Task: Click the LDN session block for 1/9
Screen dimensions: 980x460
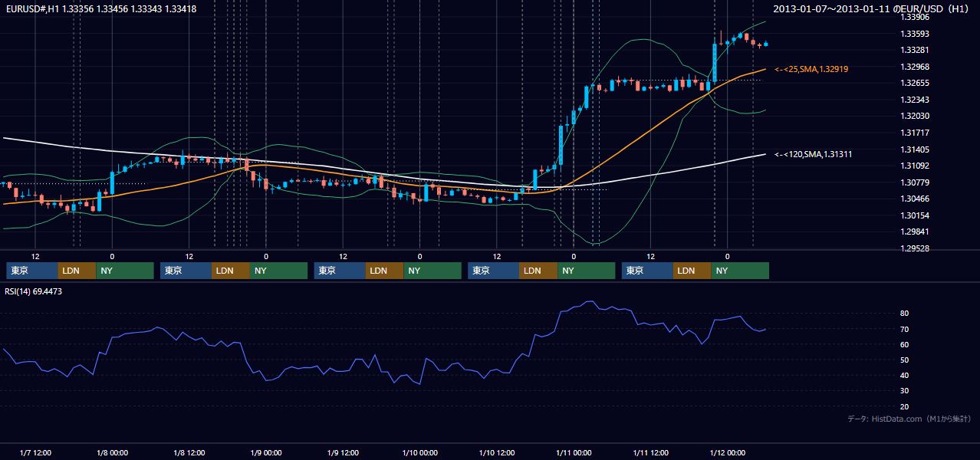Action: point(386,271)
